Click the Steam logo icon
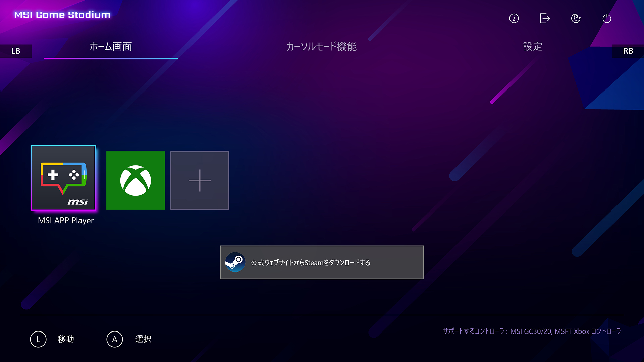Screen dimensions: 644x362 point(235,262)
